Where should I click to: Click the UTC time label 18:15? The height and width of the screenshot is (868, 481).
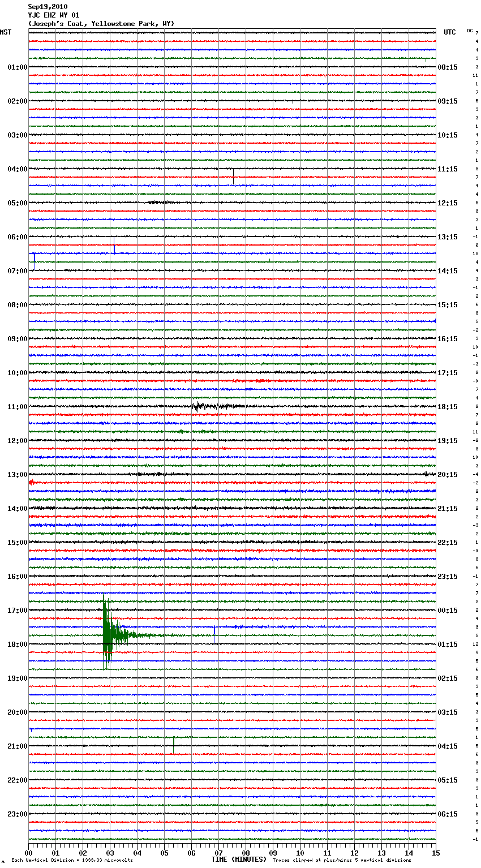click(448, 407)
